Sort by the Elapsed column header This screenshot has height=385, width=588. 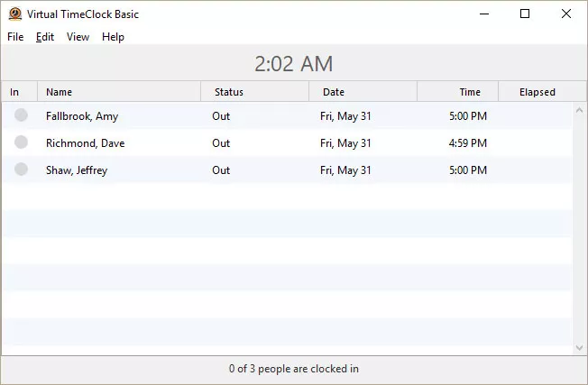(x=542, y=91)
